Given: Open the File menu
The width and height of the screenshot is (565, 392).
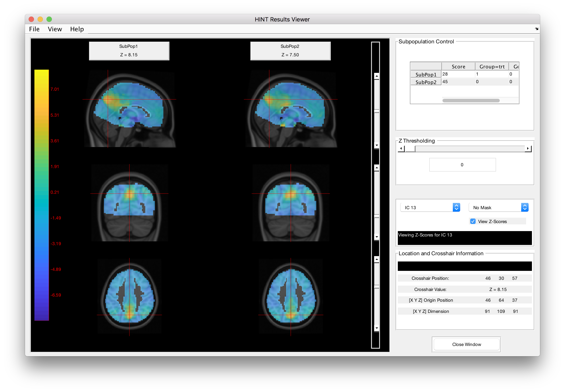Looking at the screenshot, I should click(x=34, y=29).
